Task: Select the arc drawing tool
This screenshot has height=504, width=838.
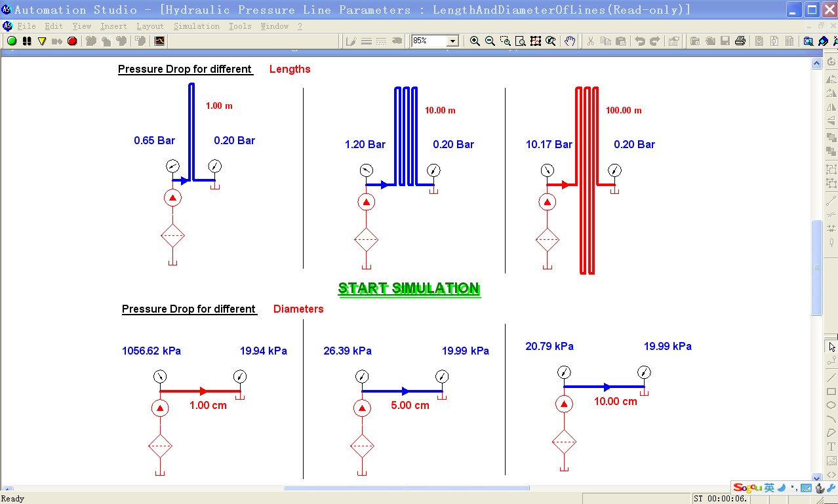Action: pyautogui.click(x=831, y=419)
